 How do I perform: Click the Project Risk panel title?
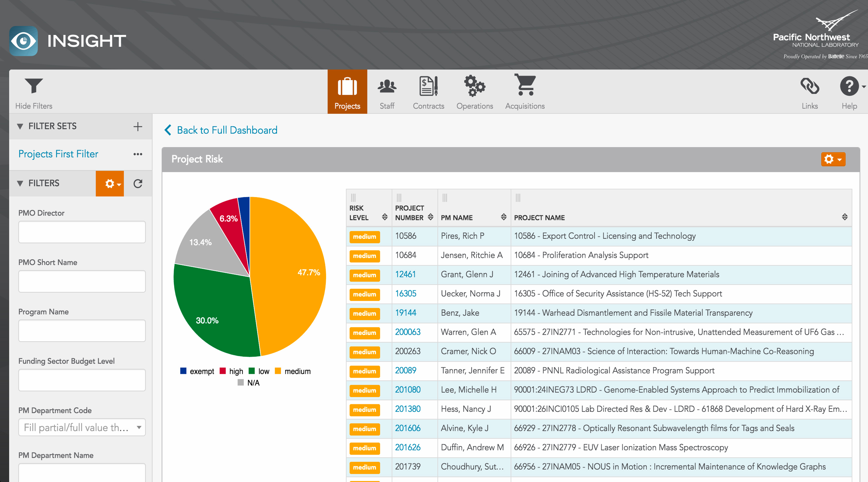(197, 159)
